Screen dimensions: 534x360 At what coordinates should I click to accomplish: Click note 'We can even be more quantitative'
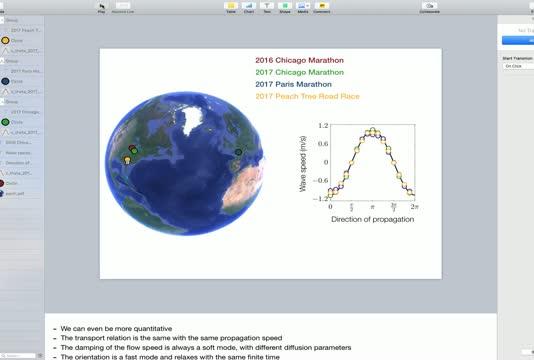[116, 329]
